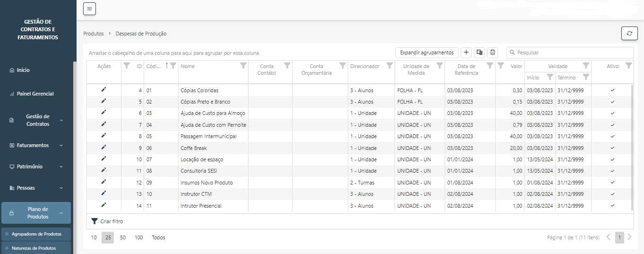644x254 pixels.
Task: Select Agrupadores de Produtos submenu item
Action: [36, 234]
